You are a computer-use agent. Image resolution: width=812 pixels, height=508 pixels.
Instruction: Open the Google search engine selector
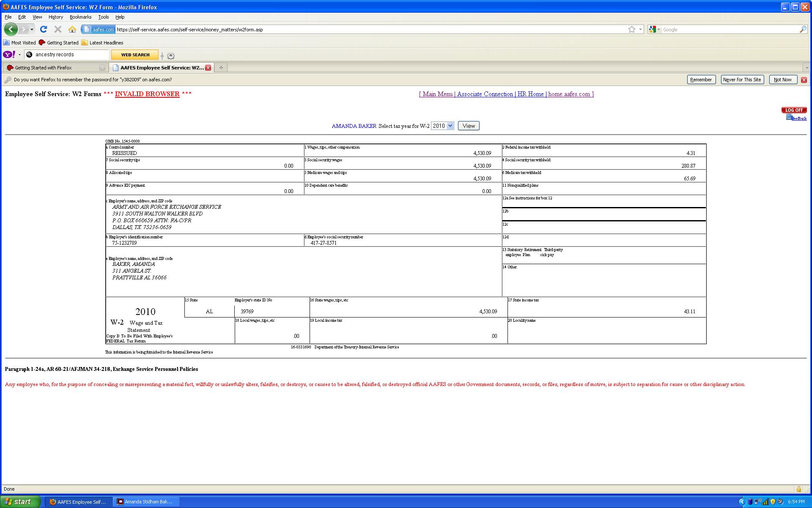coord(654,29)
